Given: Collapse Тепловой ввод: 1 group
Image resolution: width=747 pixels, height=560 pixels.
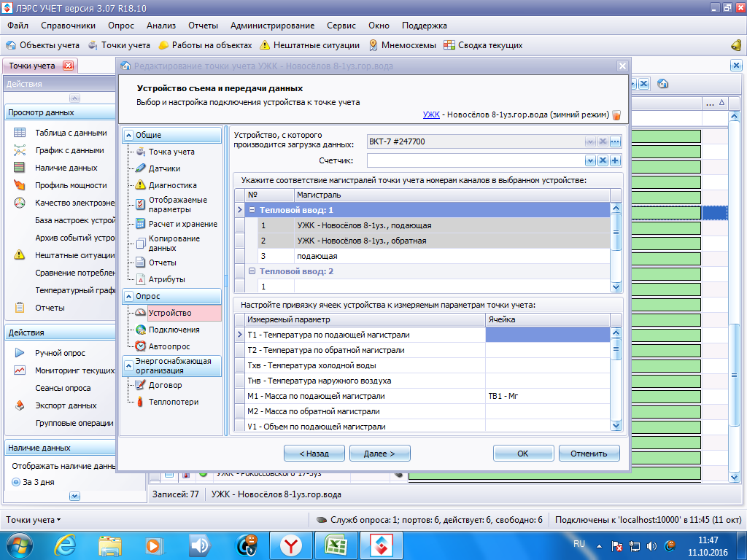Looking at the screenshot, I should [x=252, y=210].
